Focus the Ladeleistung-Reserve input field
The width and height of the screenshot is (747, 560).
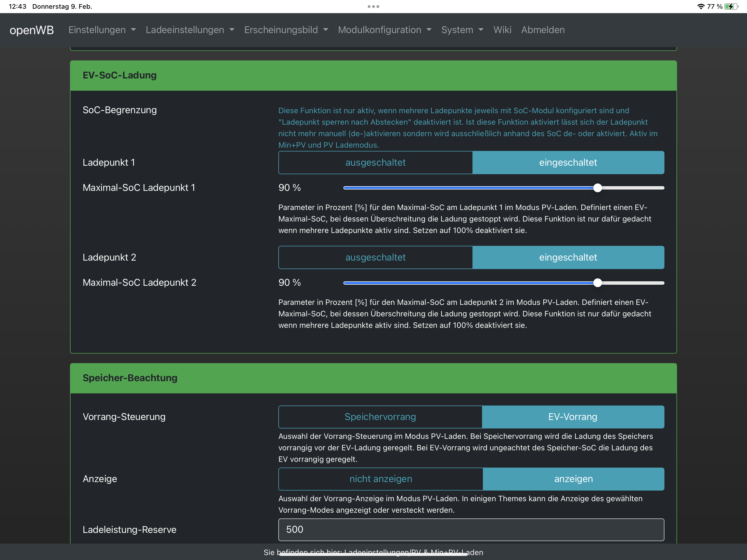tap(471, 529)
